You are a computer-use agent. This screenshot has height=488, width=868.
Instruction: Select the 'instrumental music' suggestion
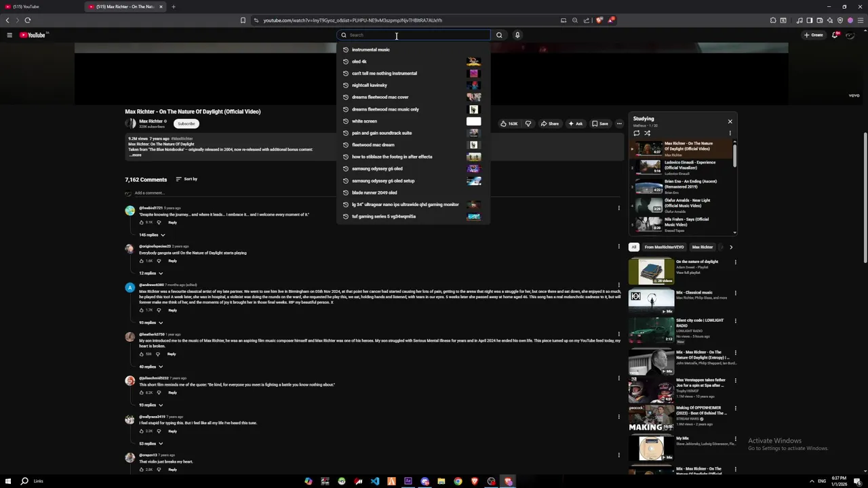(x=413, y=49)
